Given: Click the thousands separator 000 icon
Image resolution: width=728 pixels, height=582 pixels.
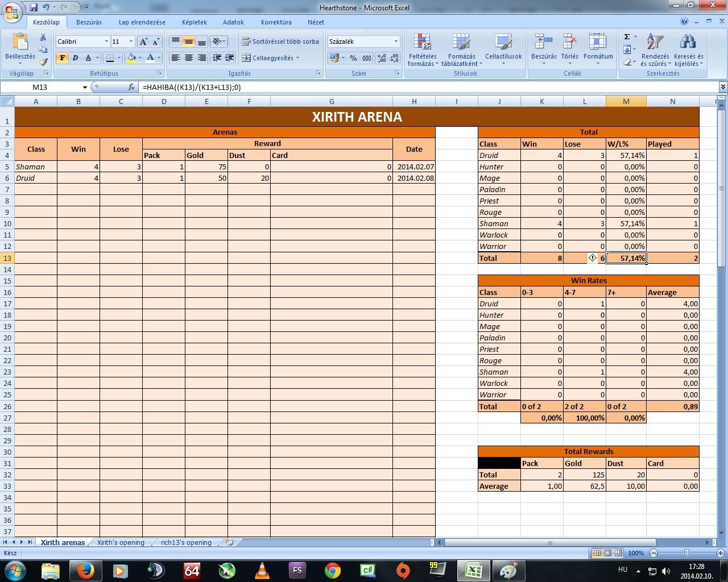Looking at the screenshot, I should tap(367, 58).
